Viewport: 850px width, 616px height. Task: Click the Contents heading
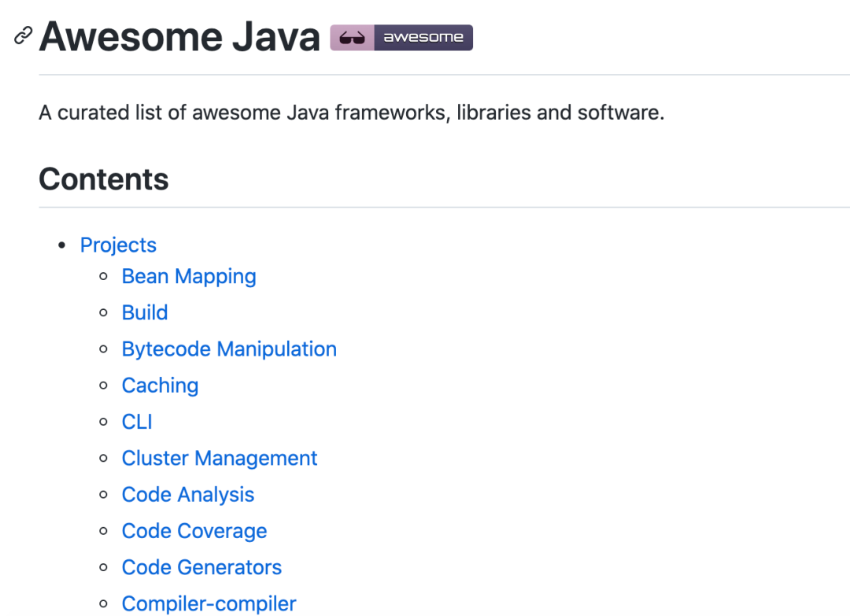[x=104, y=179]
